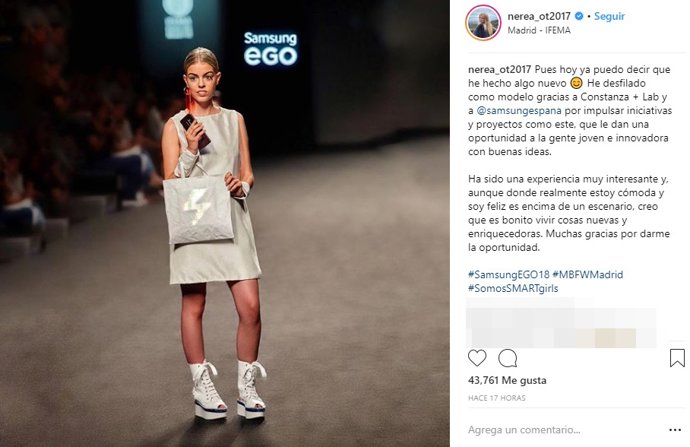Open the #MBFWMadrid hashtag
Image resolution: width=690 pixels, height=447 pixels.
(x=588, y=275)
